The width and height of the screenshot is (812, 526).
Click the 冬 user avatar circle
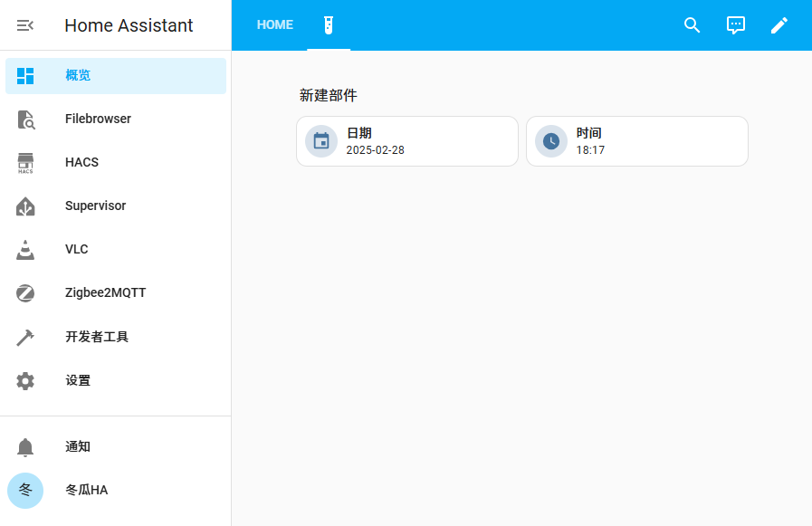tap(24, 491)
